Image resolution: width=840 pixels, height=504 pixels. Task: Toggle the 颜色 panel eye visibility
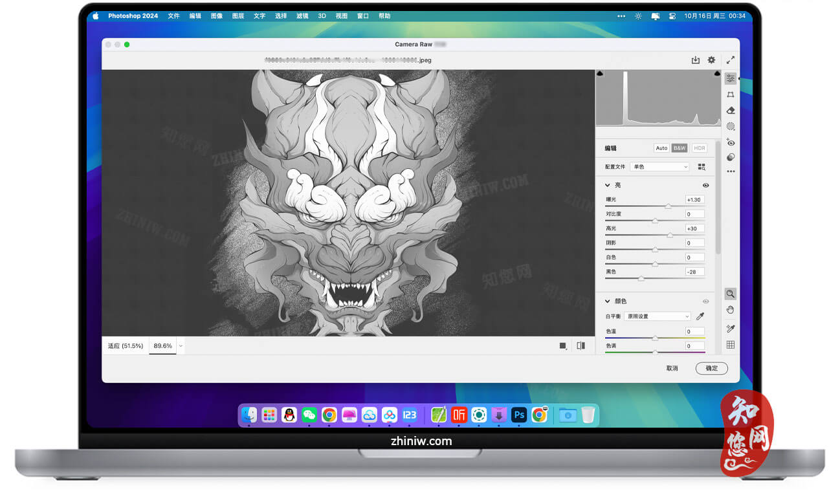(x=705, y=301)
